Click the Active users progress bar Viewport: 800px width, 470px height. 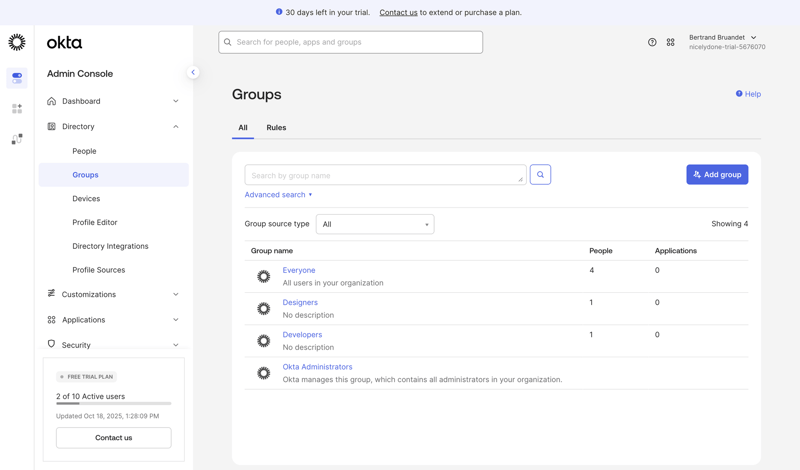(x=114, y=404)
